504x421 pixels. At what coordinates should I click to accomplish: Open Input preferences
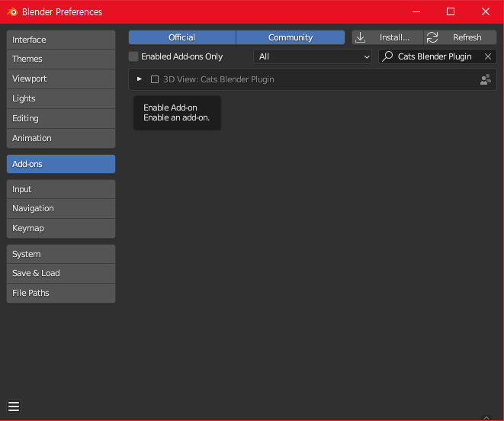[x=61, y=189]
